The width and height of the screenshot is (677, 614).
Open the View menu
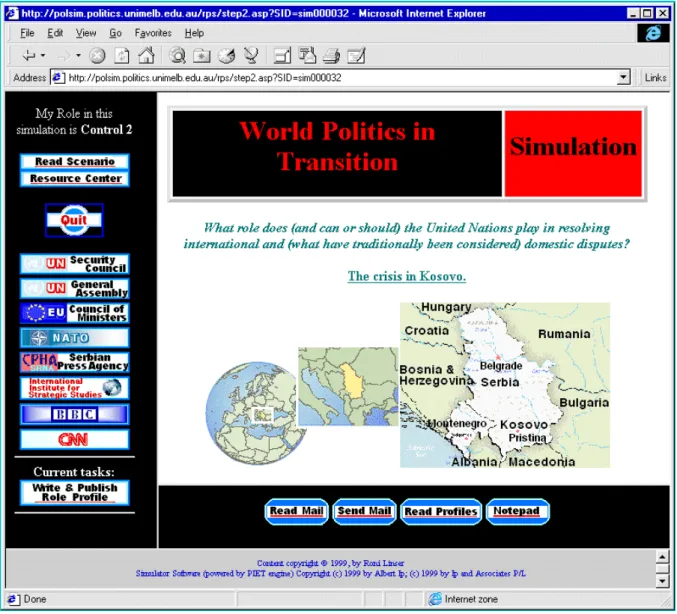click(x=86, y=33)
